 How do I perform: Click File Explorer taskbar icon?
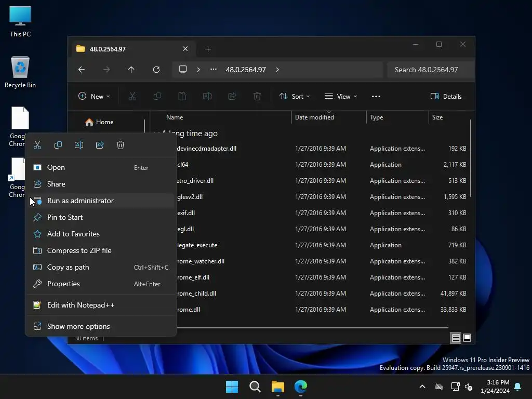coord(278,387)
